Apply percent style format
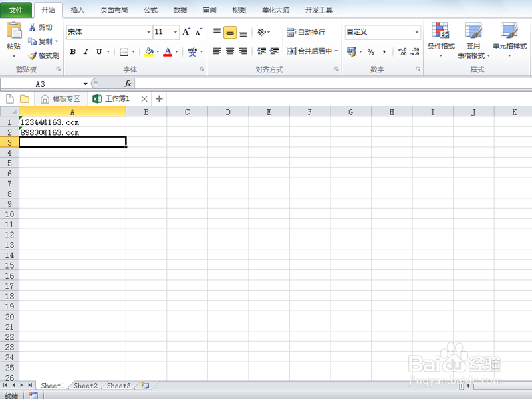The height and width of the screenshot is (399, 532). click(371, 52)
